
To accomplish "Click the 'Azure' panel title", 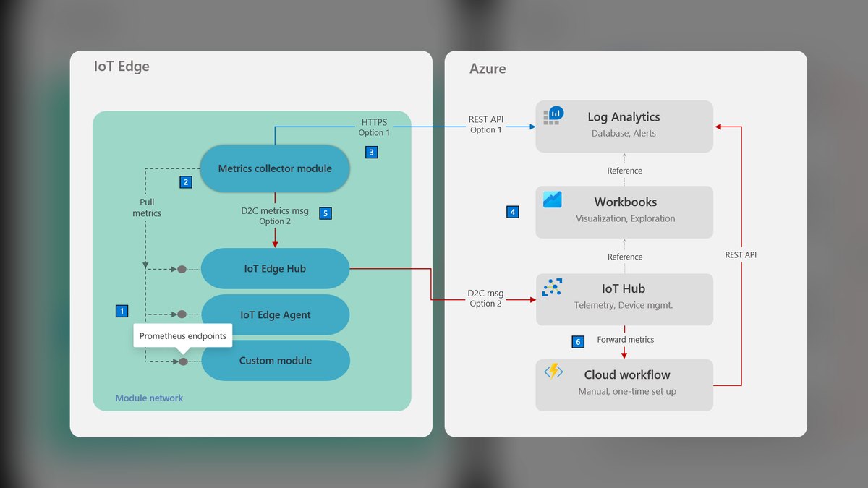I will [x=488, y=69].
